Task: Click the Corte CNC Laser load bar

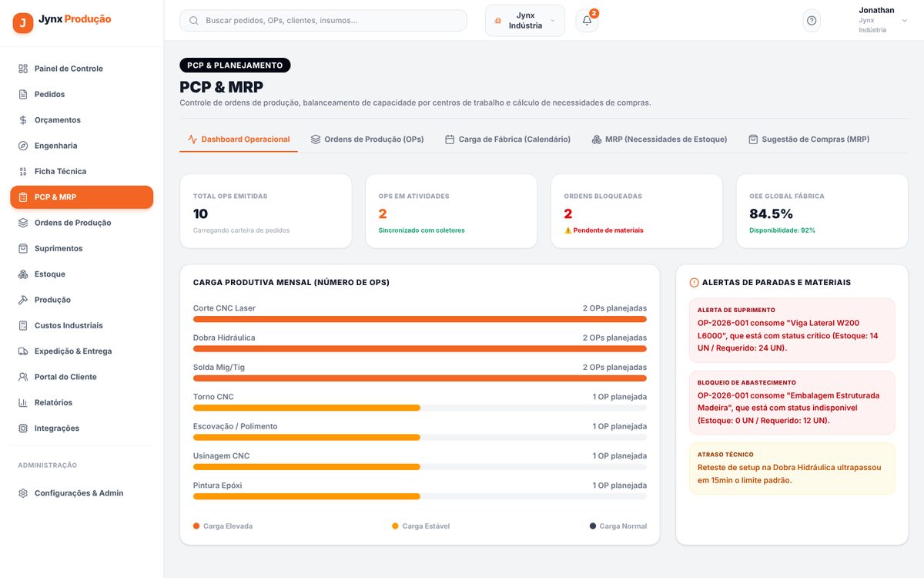Action: point(420,319)
